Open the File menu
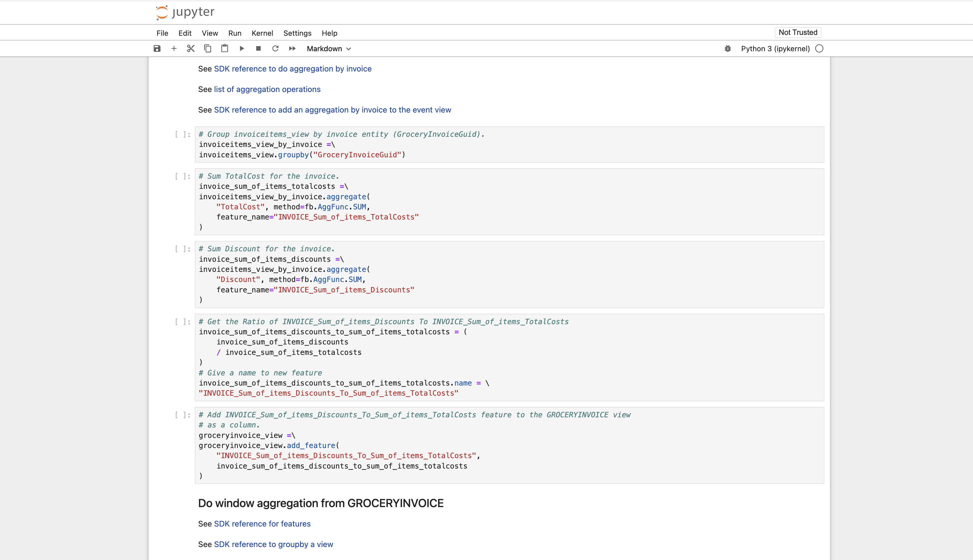This screenshot has height=560, width=973. tap(162, 33)
